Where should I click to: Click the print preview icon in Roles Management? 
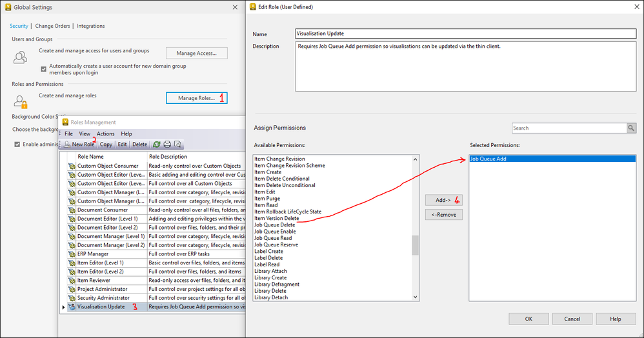tap(177, 144)
